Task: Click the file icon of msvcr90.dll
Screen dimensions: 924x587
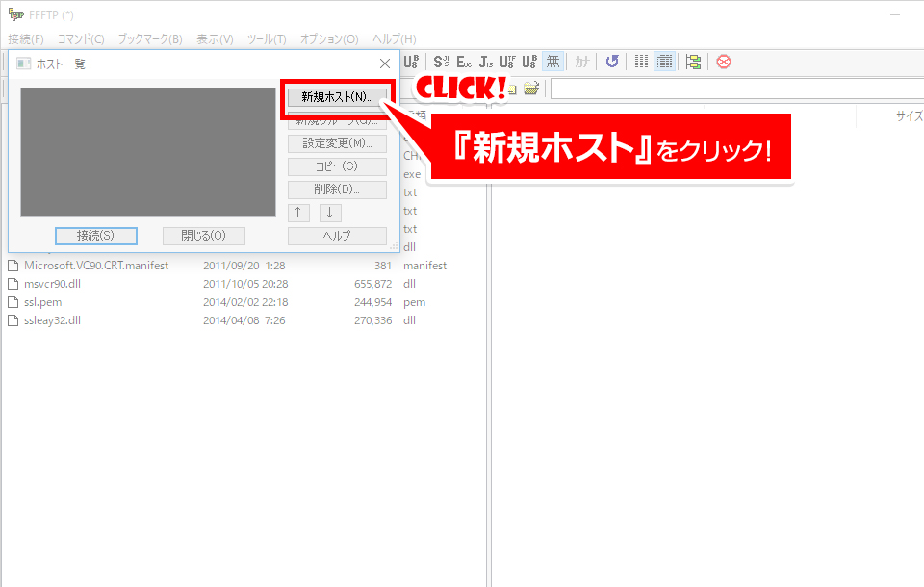Action: pos(13,284)
